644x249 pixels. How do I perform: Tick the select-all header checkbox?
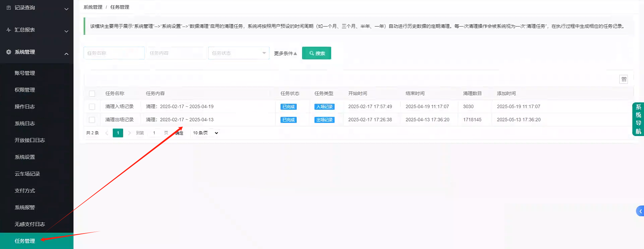(x=92, y=94)
